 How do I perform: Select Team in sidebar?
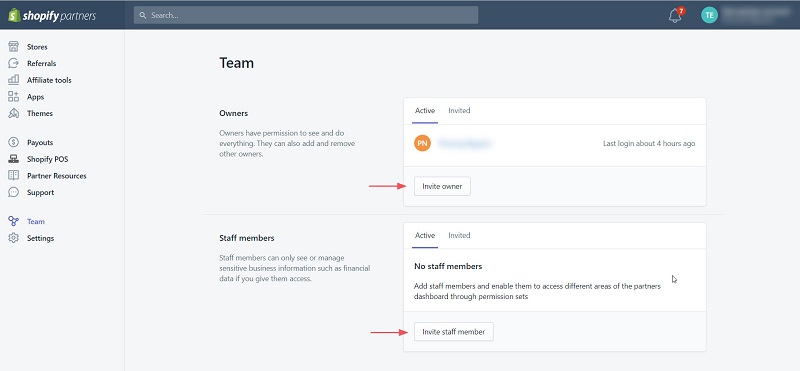coord(36,221)
